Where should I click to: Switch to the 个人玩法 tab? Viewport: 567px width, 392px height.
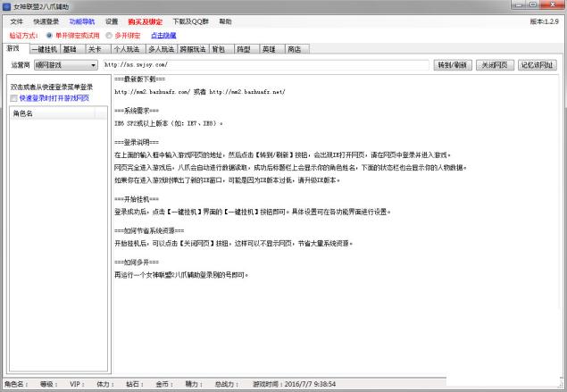tap(126, 49)
